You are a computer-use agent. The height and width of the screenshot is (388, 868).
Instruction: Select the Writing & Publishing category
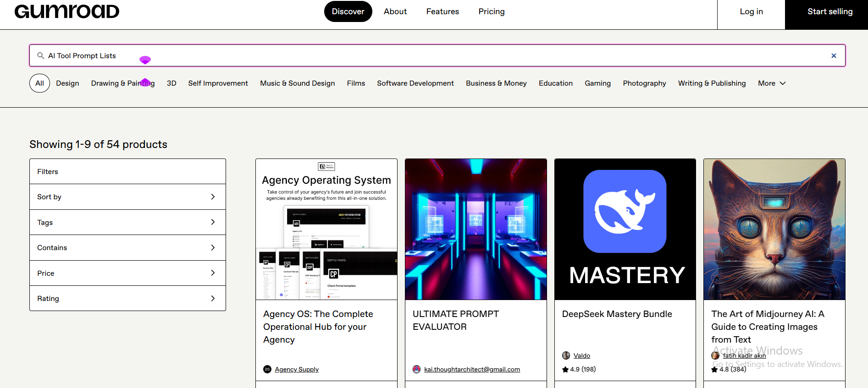[712, 83]
